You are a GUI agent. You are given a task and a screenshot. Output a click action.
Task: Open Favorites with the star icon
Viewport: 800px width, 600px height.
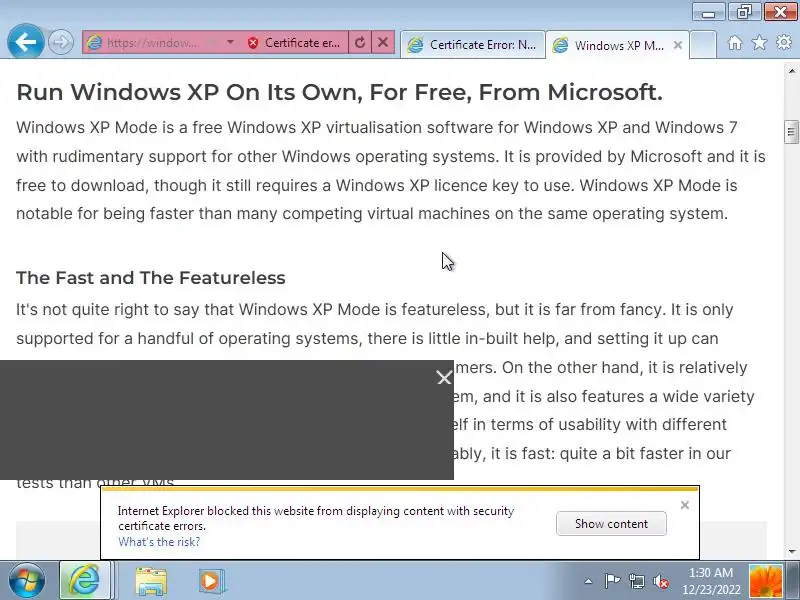click(x=759, y=43)
